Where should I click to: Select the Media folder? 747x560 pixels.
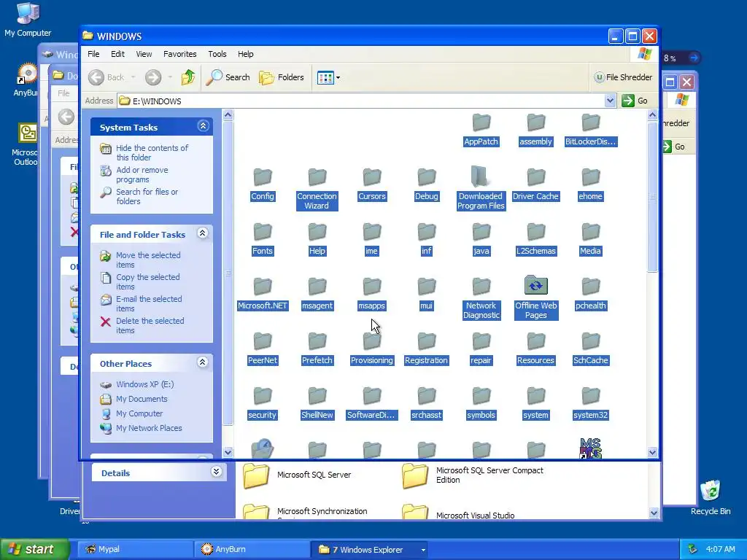pos(590,239)
